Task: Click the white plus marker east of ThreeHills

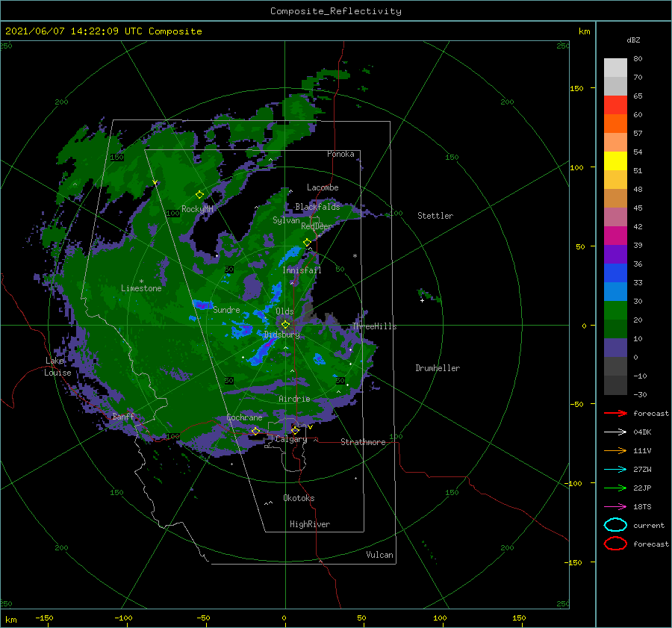Action: pos(422,300)
